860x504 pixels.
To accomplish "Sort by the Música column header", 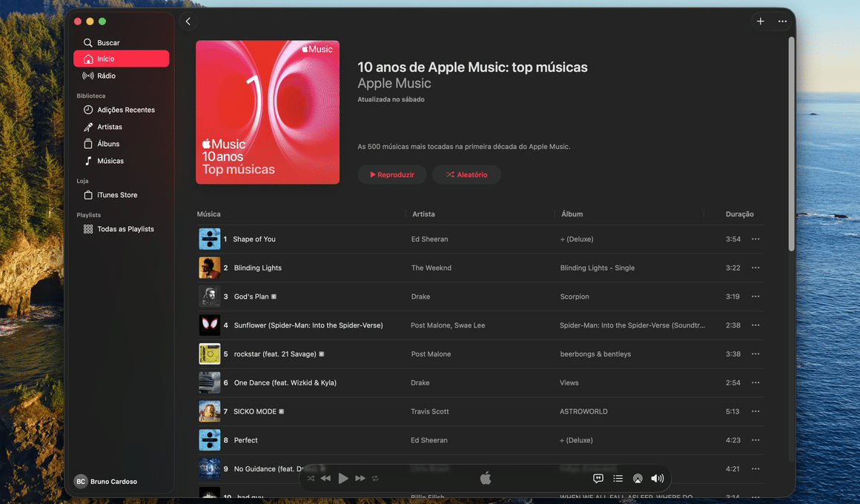I will coord(209,214).
